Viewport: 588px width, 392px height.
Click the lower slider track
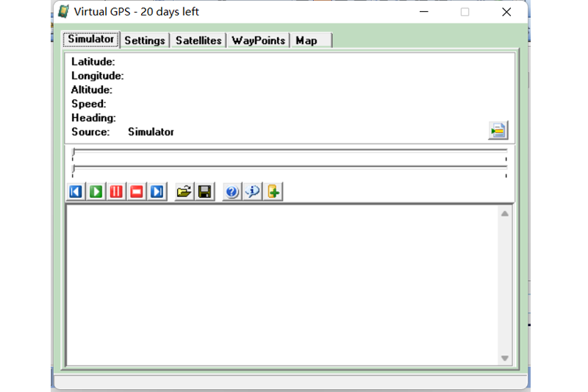tap(290, 168)
